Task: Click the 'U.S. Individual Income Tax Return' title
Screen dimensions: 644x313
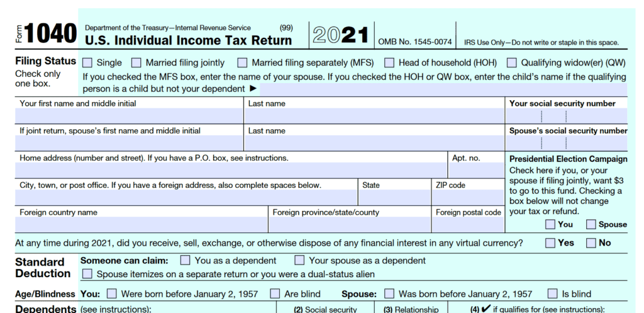Action: tap(188, 41)
